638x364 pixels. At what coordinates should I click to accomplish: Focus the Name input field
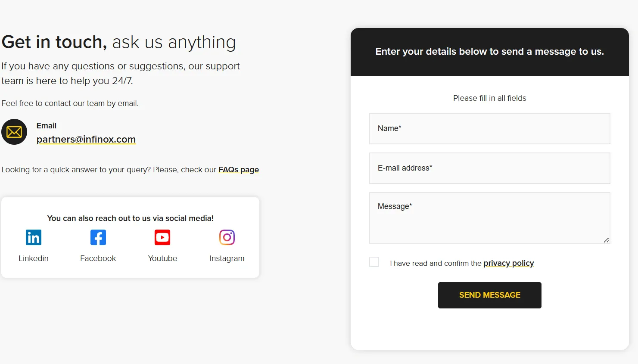[x=489, y=129]
